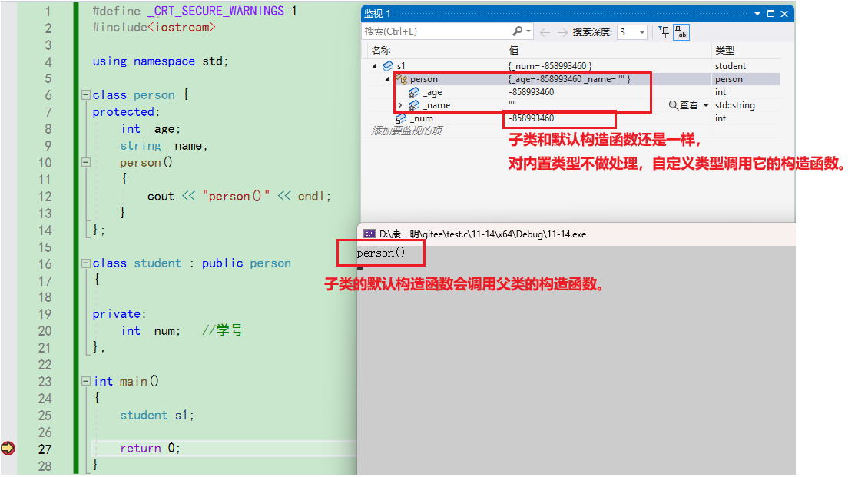Expand the _name string member
This screenshot has width=868, height=477.
tap(400, 105)
